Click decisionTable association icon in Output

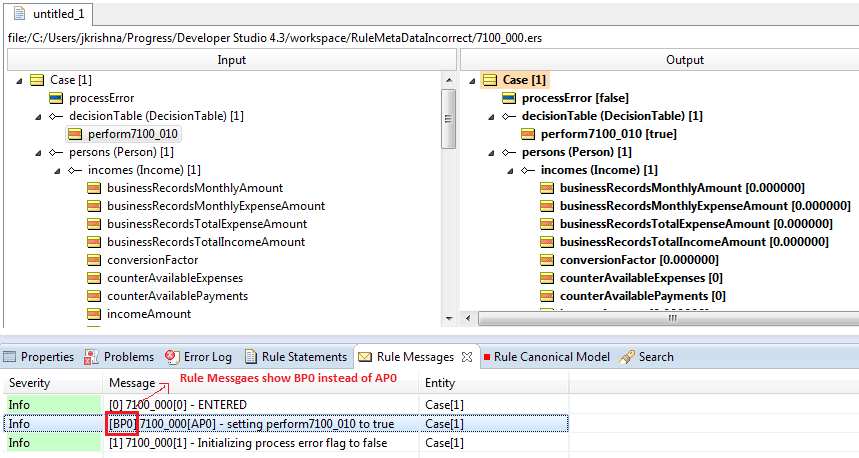pos(508,116)
